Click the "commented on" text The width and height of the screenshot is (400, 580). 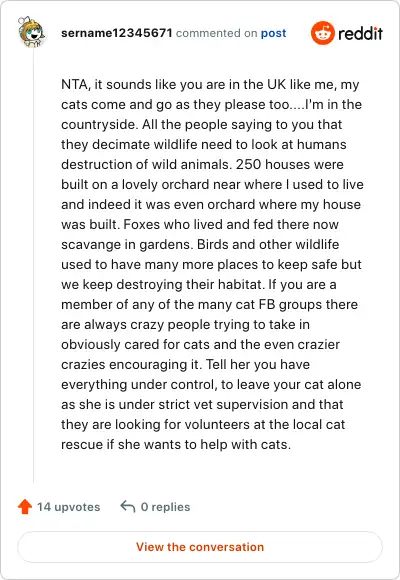point(216,33)
